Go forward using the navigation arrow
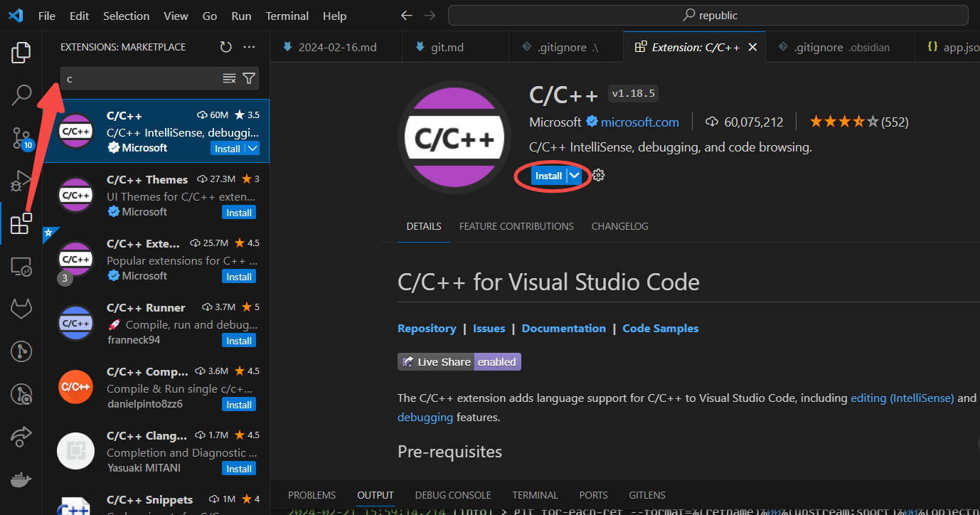The height and width of the screenshot is (515, 980). 430,15
